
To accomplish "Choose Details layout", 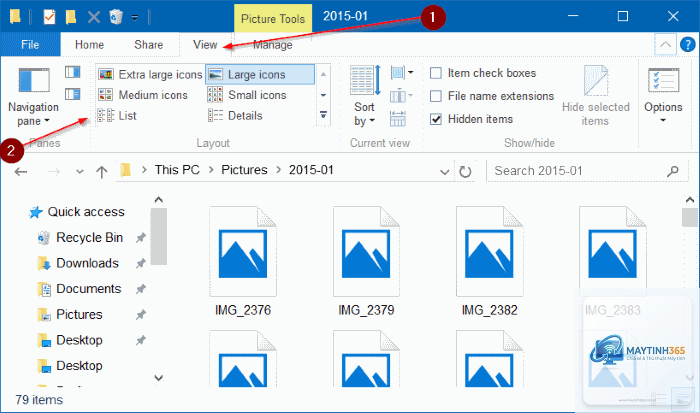I will 235,116.
